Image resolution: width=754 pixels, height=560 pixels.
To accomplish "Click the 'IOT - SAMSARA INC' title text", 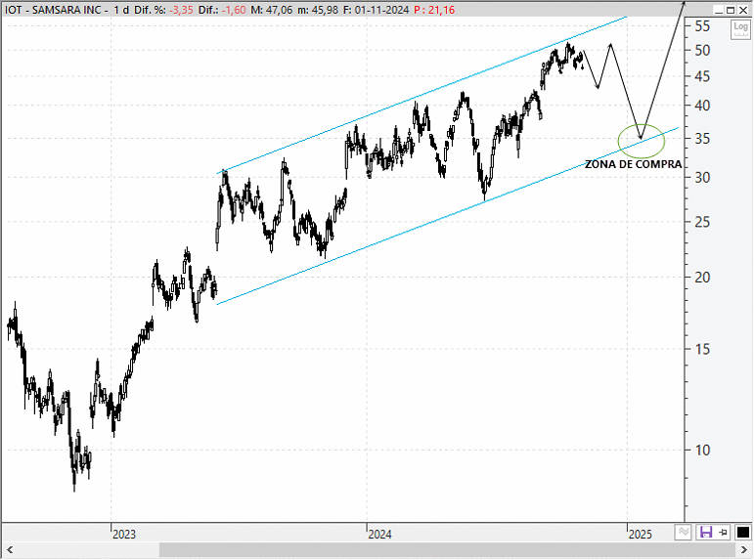I will click(x=53, y=10).
